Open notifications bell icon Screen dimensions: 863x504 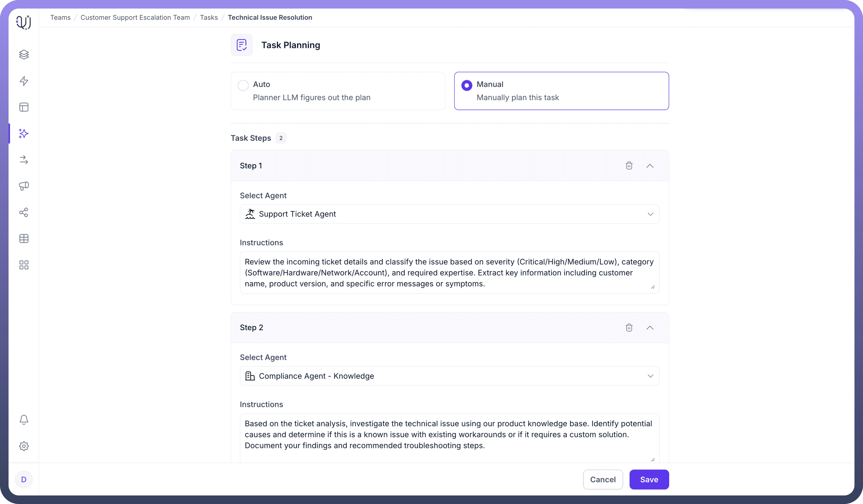click(24, 420)
